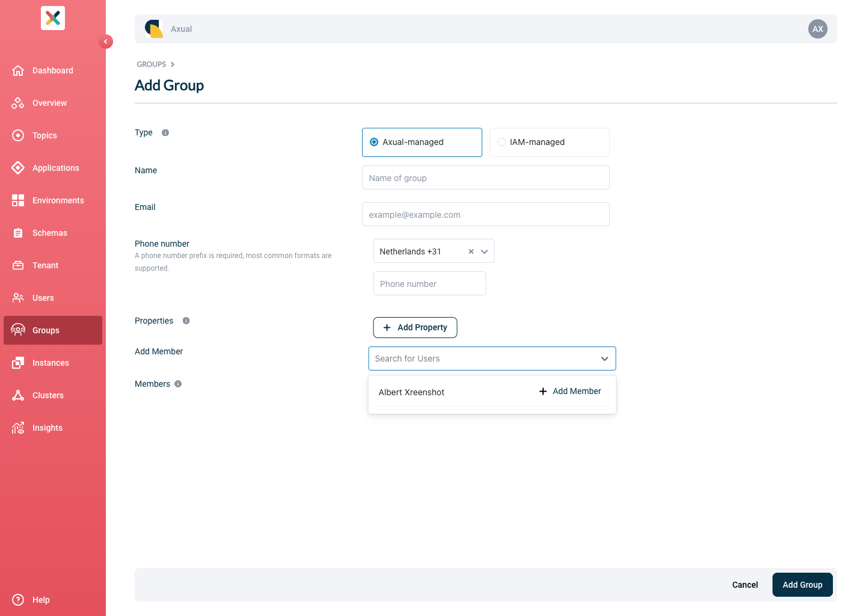The width and height of the screenshot is (866, 616).
Task: Collapse the sidebar with the arrow button
Action: click(x=106, y=42)
